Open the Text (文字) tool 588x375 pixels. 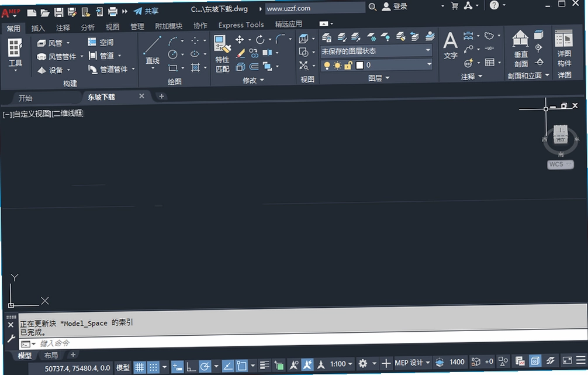pyautogui.click(x=451, y=46)
